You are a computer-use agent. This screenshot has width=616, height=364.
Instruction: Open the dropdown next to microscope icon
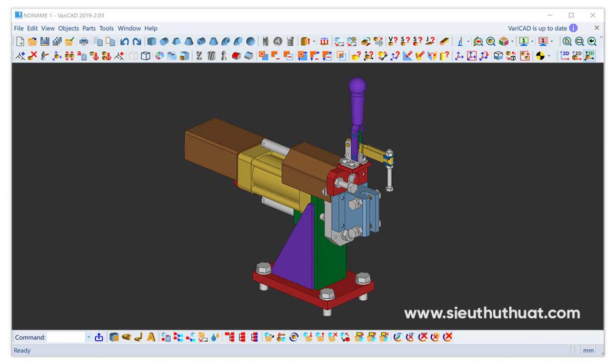click(468, 41)
